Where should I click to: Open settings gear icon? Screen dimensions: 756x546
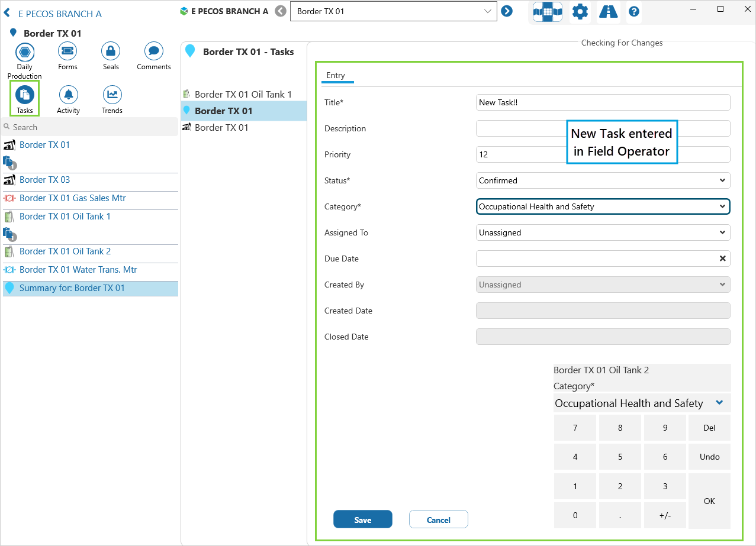[x=580, y=12]
